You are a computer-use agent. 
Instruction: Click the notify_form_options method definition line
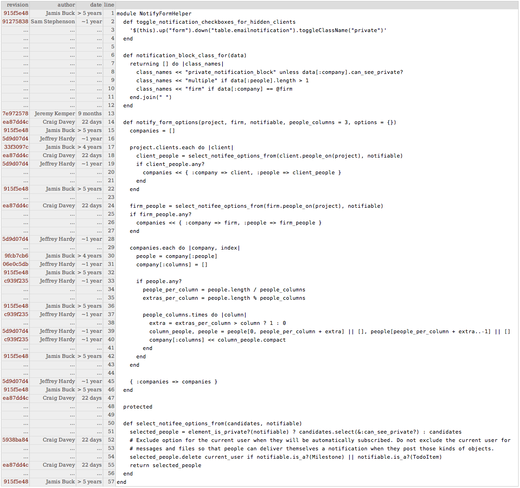[x=259, y=122]
